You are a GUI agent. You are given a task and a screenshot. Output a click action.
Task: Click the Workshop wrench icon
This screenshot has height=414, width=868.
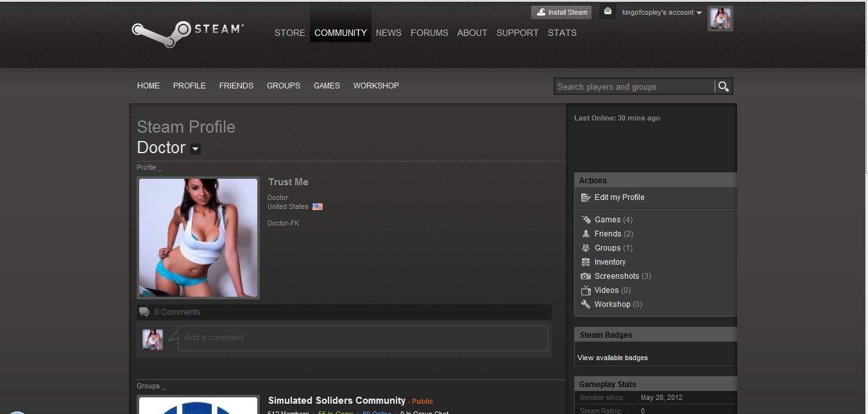pyautogui.click(x=586, y=304)
